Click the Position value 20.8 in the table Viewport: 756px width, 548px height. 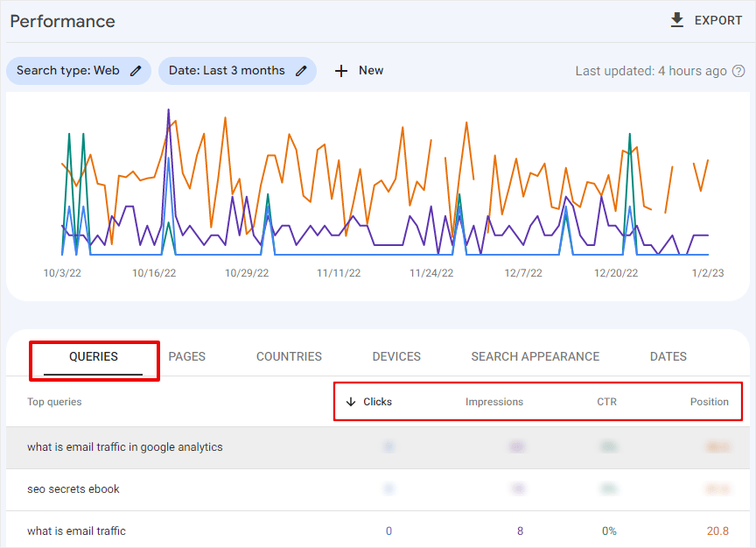pos(717,530)
